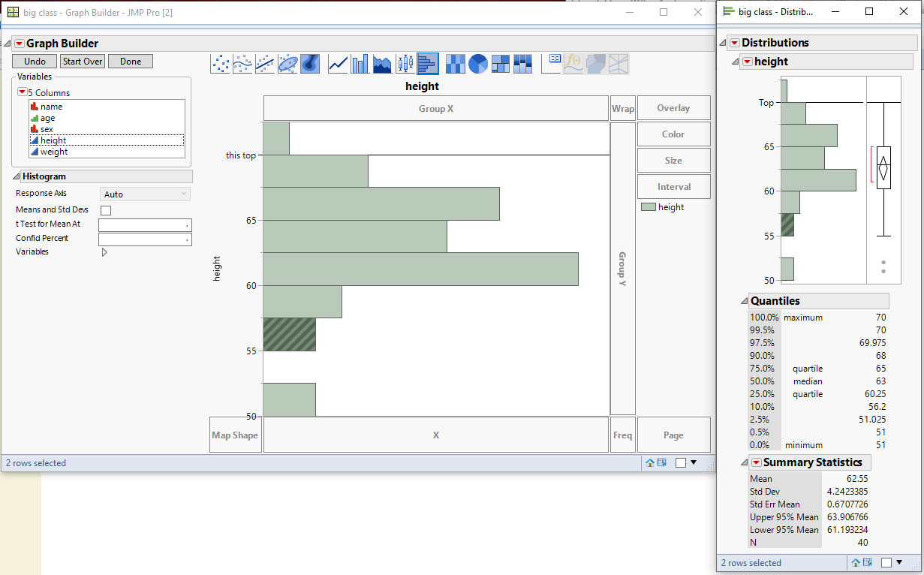This screenshot has width=924, height=575.
Task: Open the Response Axis Auto dropdown
Action: click(146, 194)
